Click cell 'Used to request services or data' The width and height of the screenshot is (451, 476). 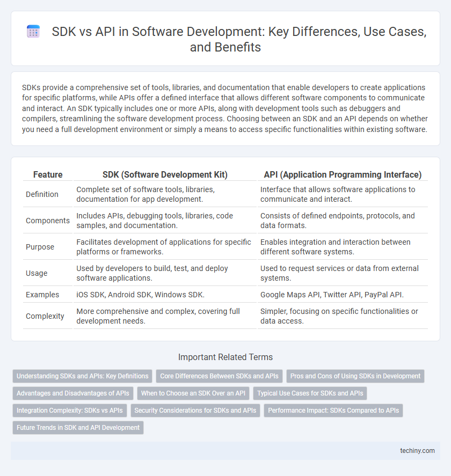(343, 273)
